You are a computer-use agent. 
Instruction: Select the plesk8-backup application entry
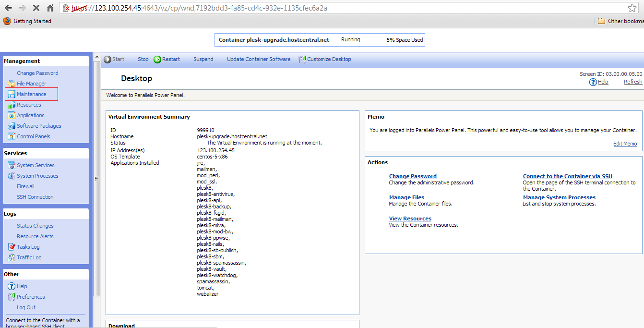coord(214,207)
